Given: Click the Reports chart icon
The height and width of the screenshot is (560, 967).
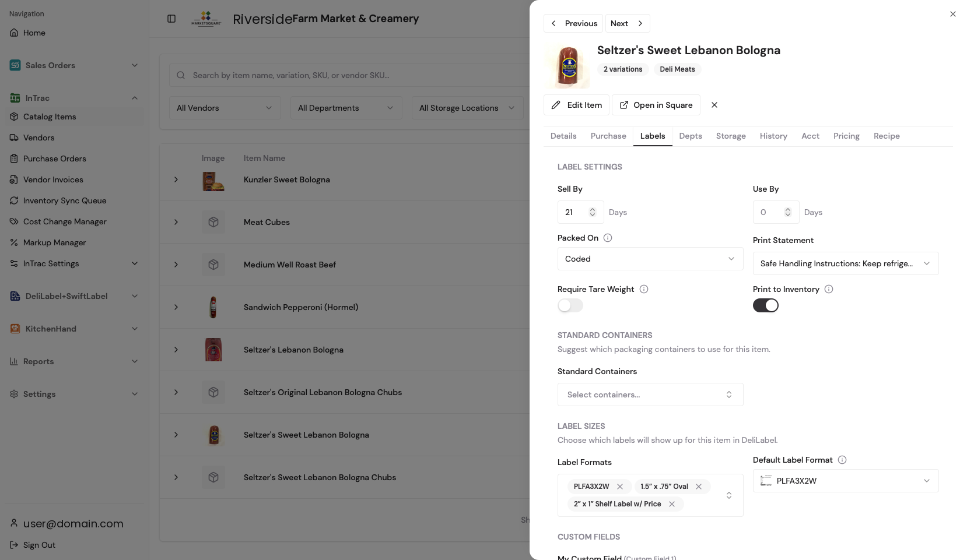Looking at the screenshot, I should [14, 361].
